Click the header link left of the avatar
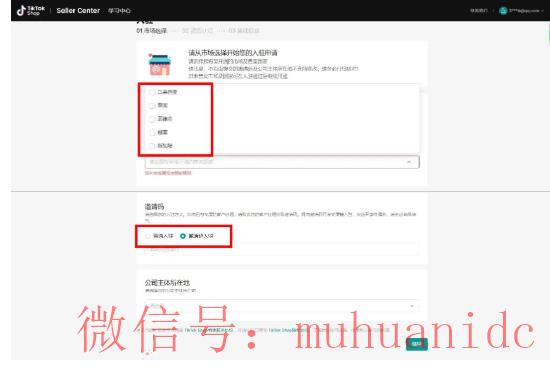550x369 pixels. pos(479,11)
